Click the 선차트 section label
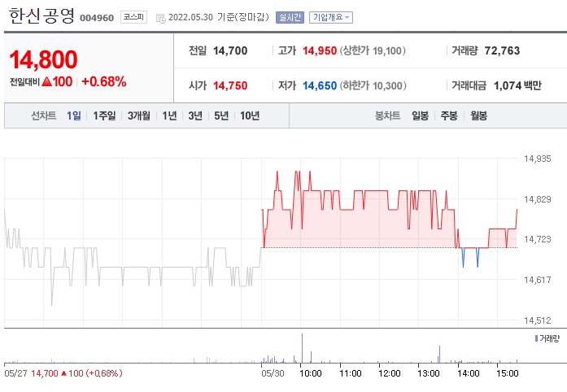The width and height of the screenshot is (567, 392). [x=44, y=115]
